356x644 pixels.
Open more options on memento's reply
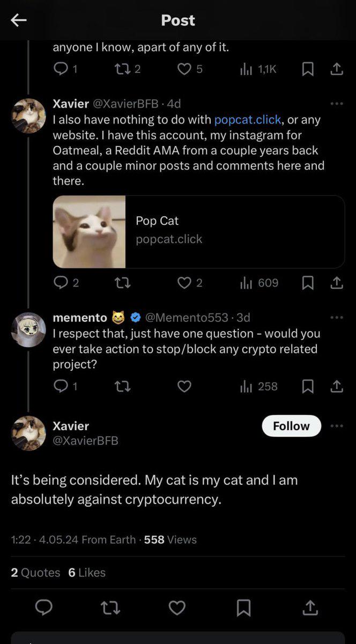click(337, 318)
